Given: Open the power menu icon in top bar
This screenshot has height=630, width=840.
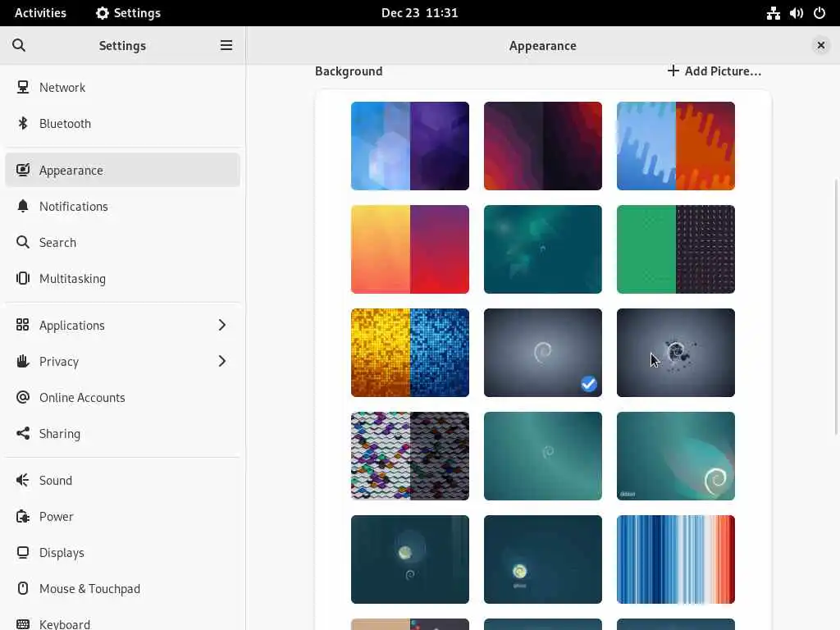Looking at the screenshot, I should click(819, 13).
